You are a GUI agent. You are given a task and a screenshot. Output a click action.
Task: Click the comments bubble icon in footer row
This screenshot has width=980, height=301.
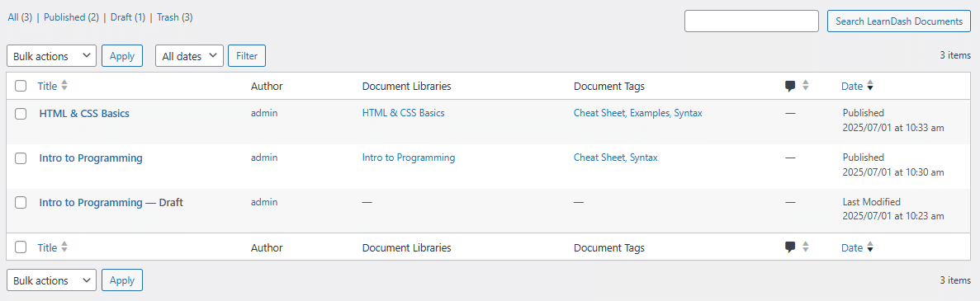pos(790,247)
